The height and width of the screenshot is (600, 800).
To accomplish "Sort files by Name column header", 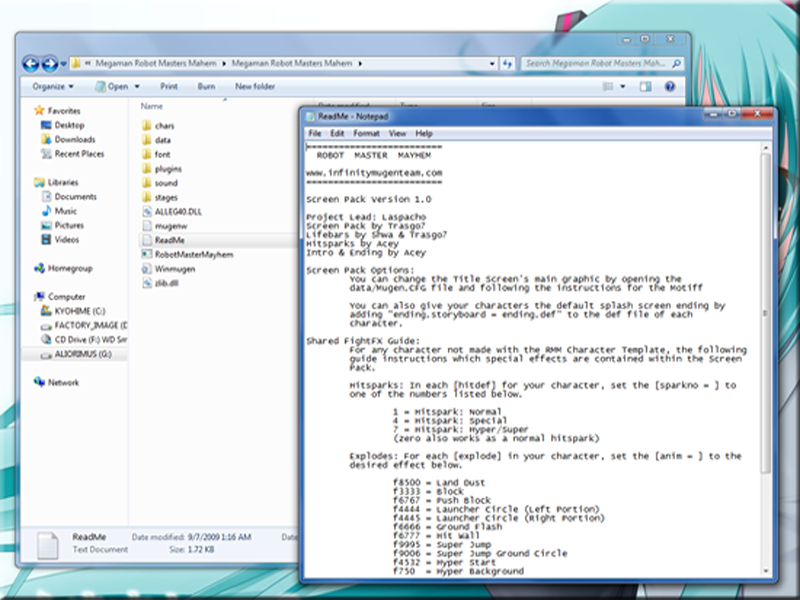I will pos(152,106).
